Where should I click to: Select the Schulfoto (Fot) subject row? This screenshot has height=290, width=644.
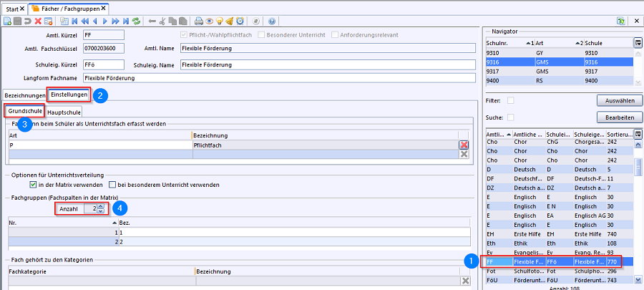coord(559,271)
